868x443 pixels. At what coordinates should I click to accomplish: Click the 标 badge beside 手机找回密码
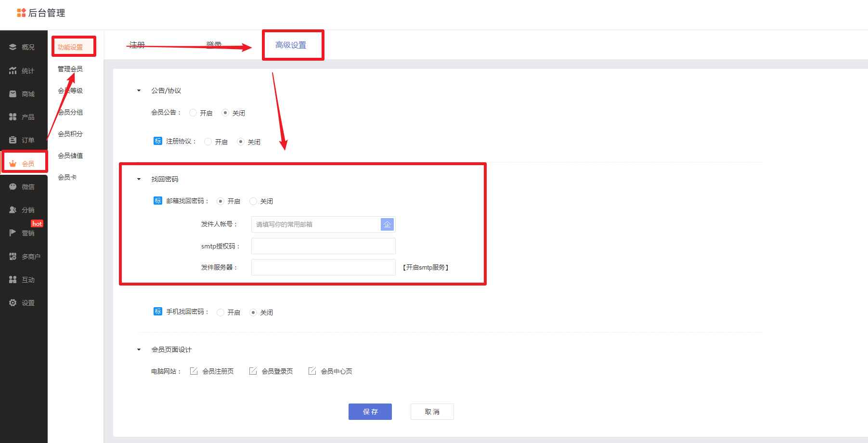click(x=158, y=312)
